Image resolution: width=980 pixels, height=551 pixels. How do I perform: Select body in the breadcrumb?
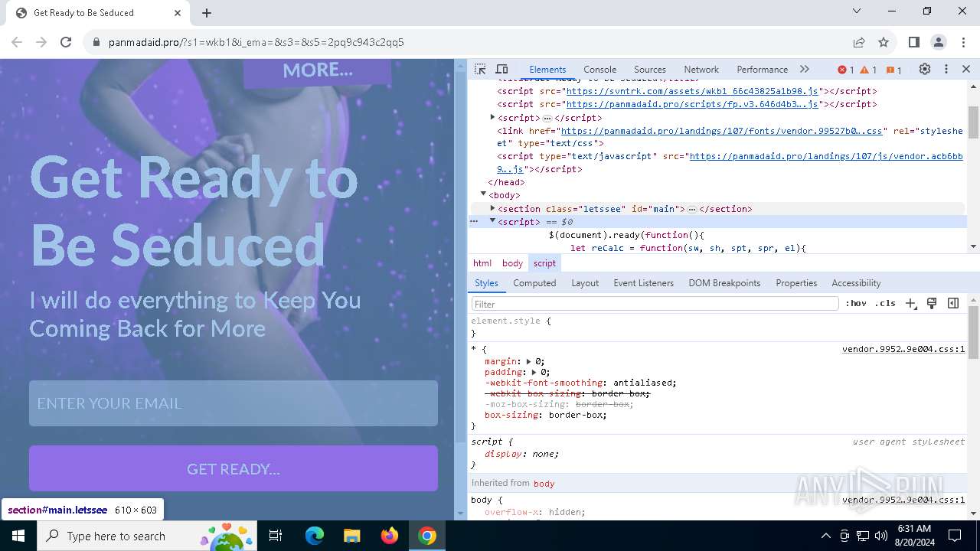(x=512, y=262)
